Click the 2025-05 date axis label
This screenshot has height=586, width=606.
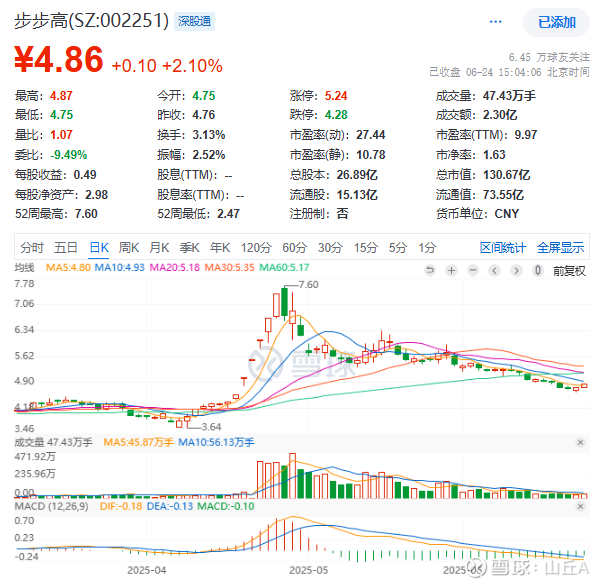tap(308, 570)
